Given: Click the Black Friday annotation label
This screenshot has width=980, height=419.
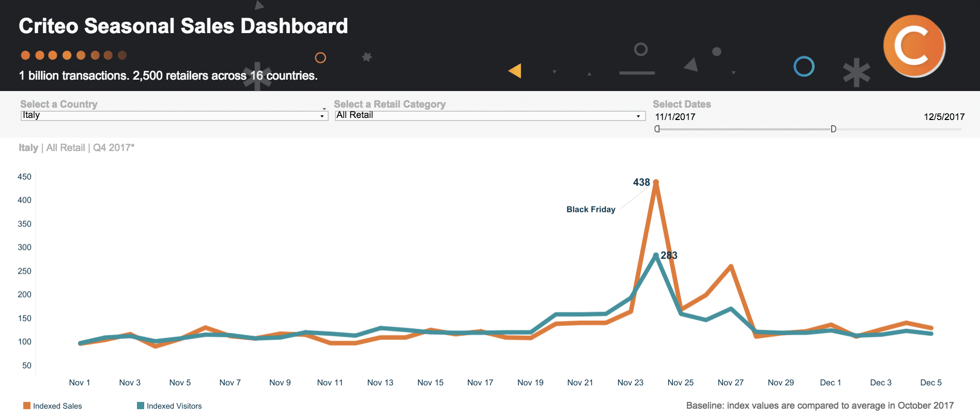Looking at the screenshot, I should click(591, 209).
